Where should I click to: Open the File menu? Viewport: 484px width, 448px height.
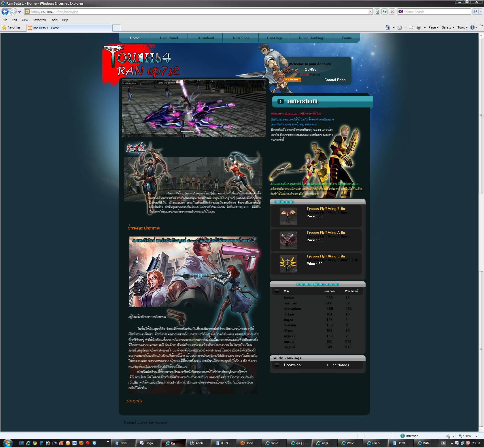(x=5, y=20)
